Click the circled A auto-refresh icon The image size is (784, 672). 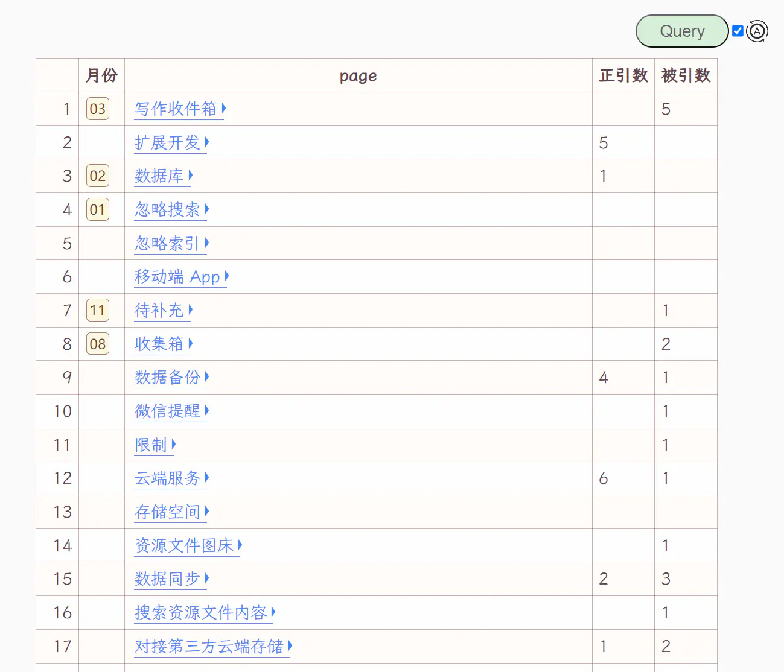(757, 31)
